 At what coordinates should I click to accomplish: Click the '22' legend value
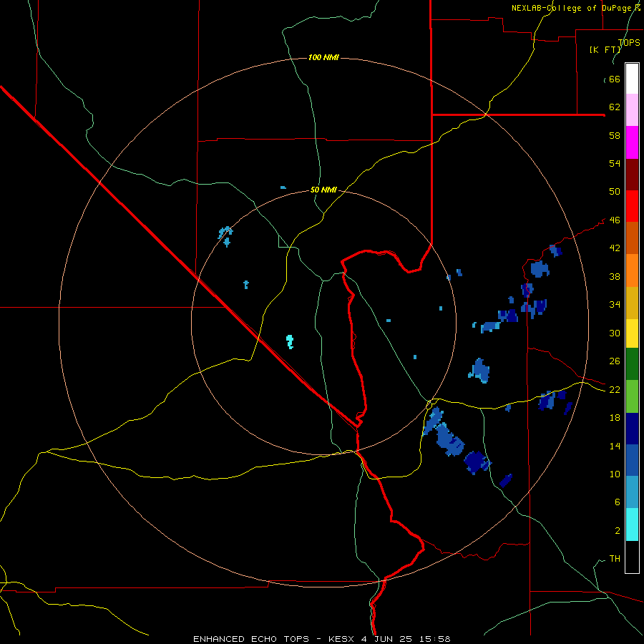(615, 389)
